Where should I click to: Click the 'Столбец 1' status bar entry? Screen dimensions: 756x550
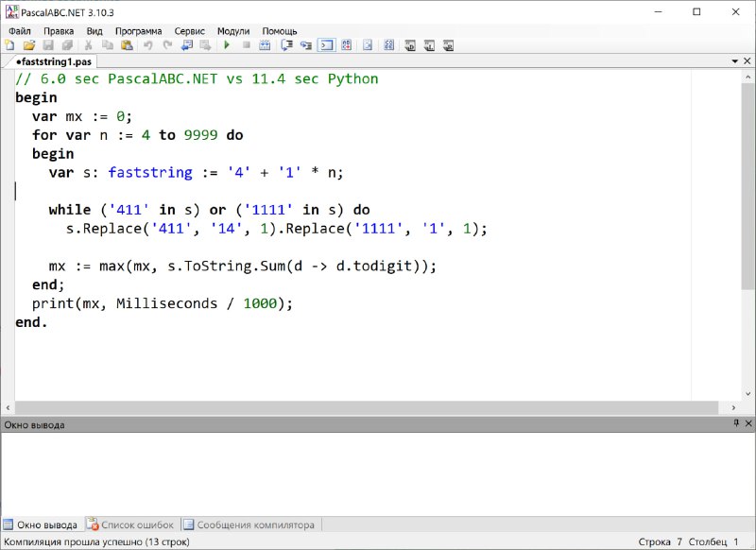[x=713, y=541]
